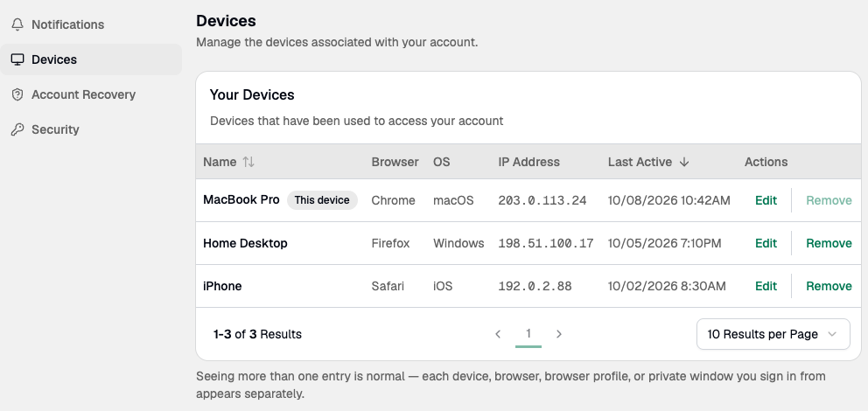Click the macOS cell

point(453,200)
